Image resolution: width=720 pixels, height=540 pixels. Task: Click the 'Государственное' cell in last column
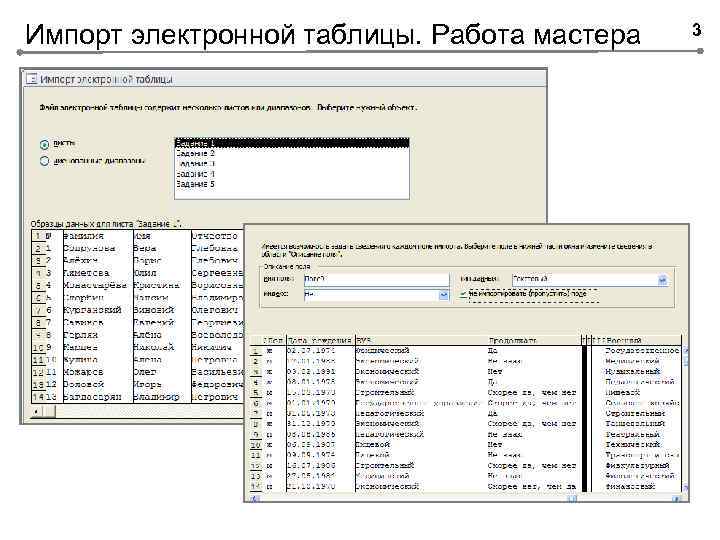point(642,351)
